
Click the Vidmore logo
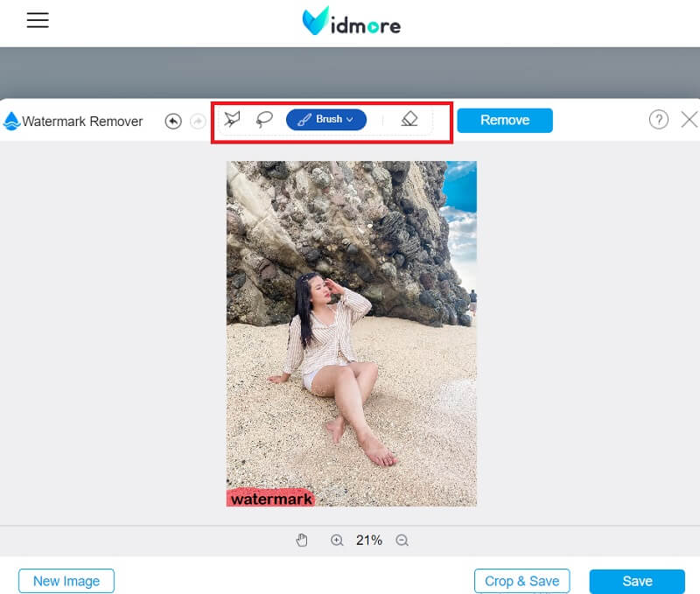[x=351, y=22]
